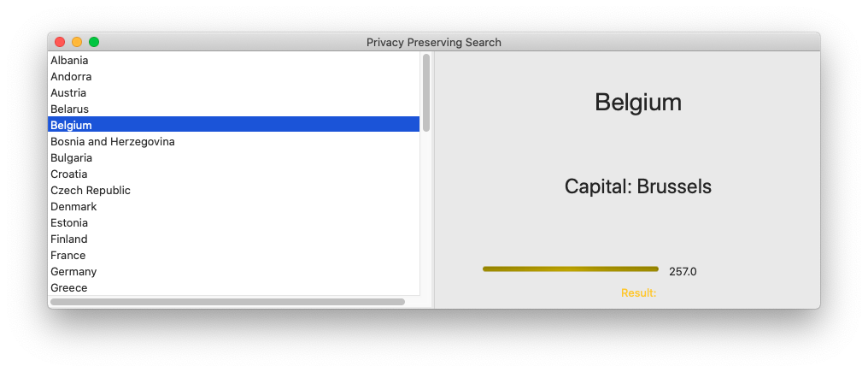Pick France from the country list

click(68, 256)
